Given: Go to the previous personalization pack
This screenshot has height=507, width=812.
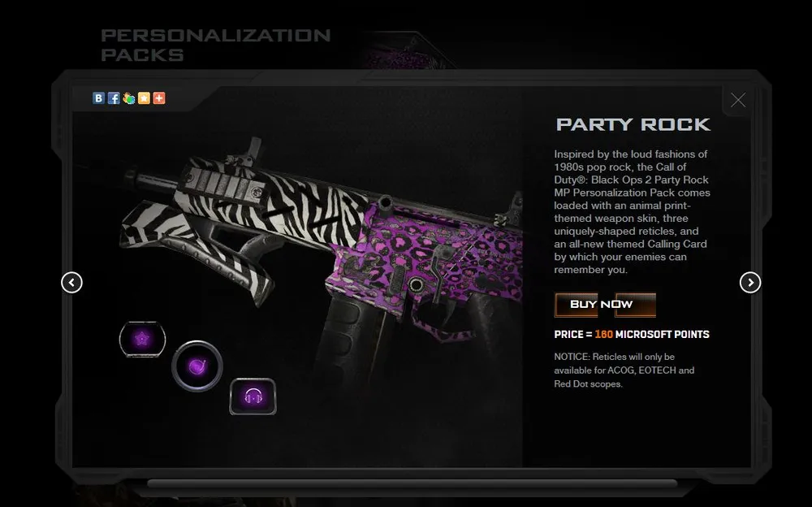Looking at the screenshot, I should tap(71, 283).
